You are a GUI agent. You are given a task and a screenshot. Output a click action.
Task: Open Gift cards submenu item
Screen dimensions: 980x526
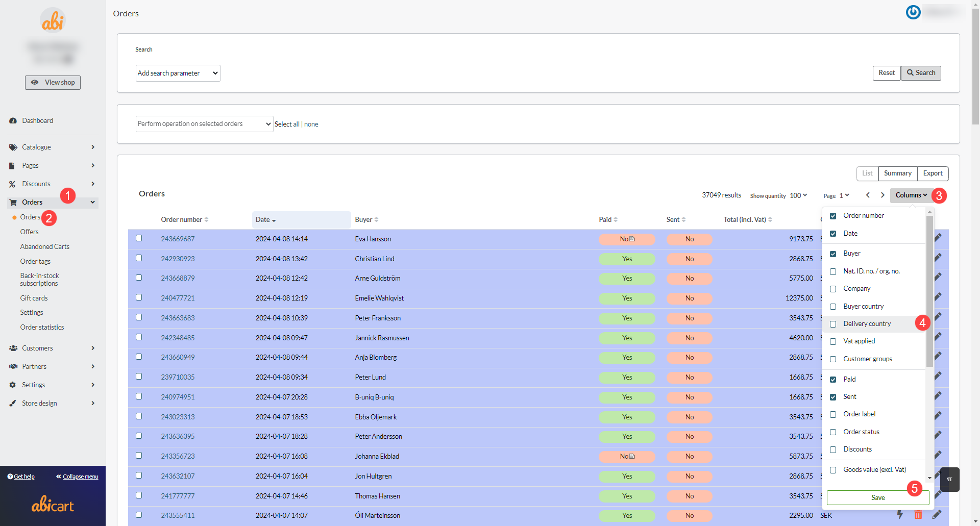click(34, 298)
